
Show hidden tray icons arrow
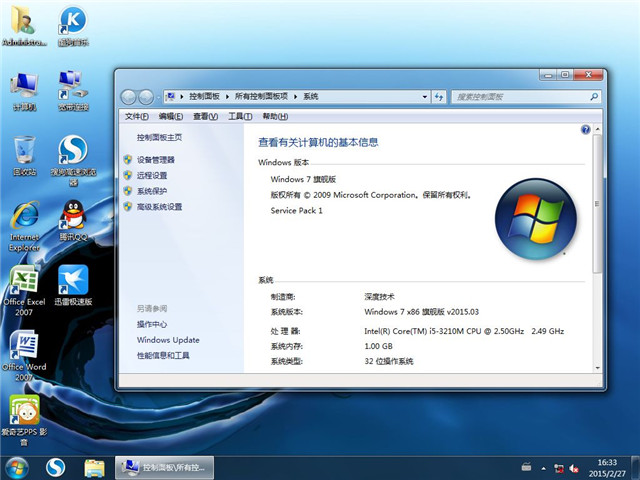click(543, 468)
